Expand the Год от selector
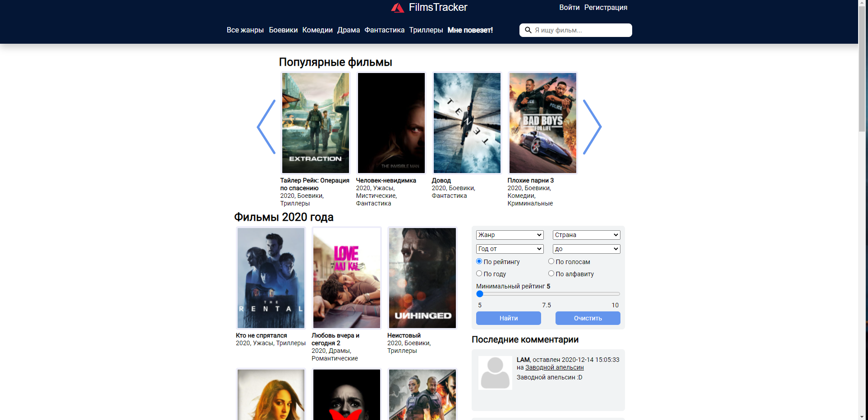 510,249
